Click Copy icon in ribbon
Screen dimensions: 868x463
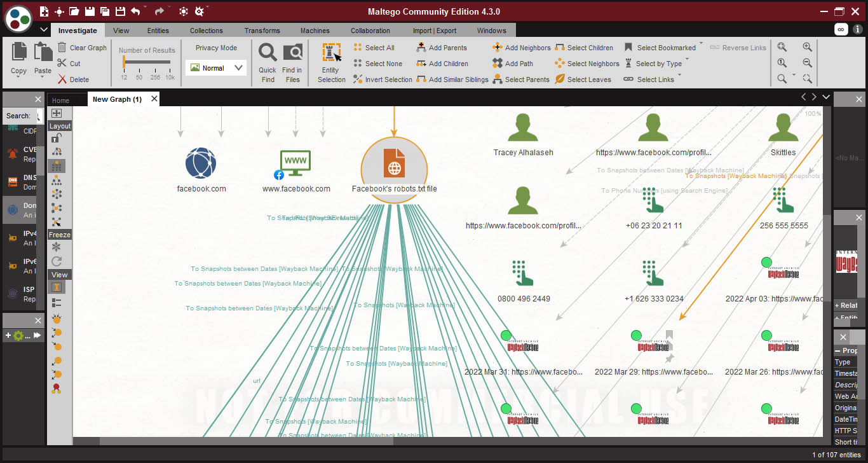click(x=19, y=52)
